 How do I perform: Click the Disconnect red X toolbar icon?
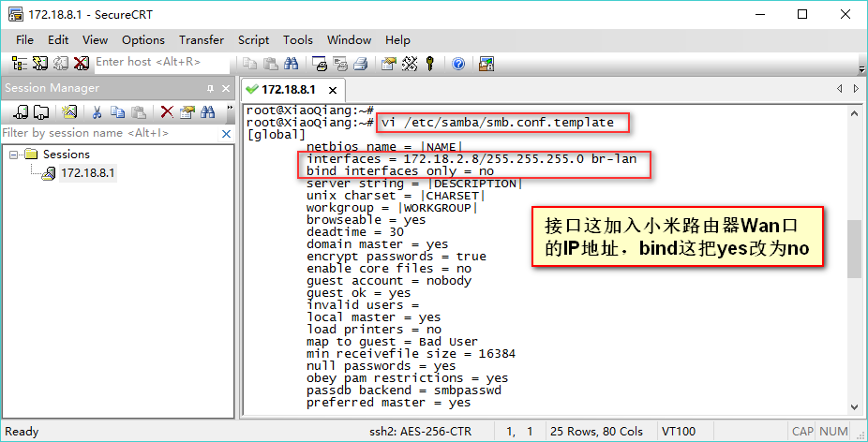click(82, 64)
